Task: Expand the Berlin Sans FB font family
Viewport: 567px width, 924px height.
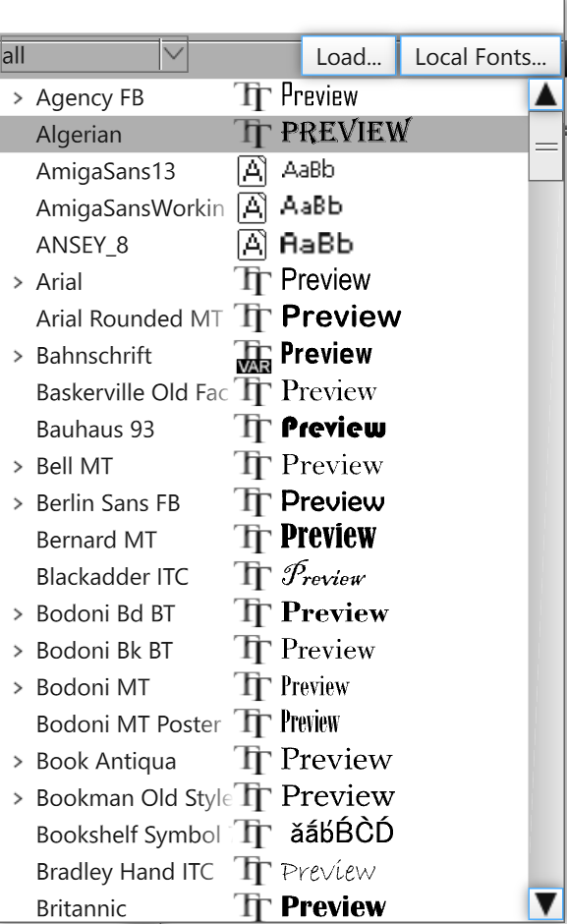Action: pos(19,503)
